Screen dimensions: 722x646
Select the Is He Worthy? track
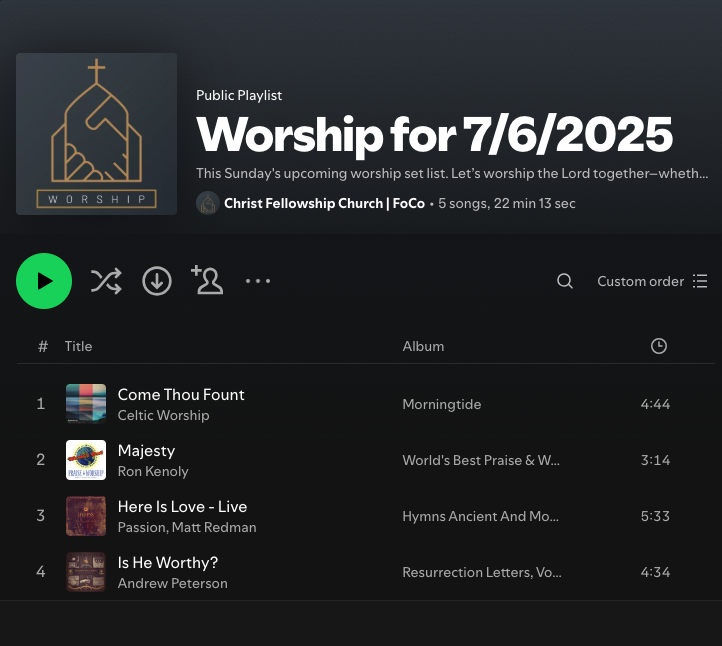(x=168, y=563)
